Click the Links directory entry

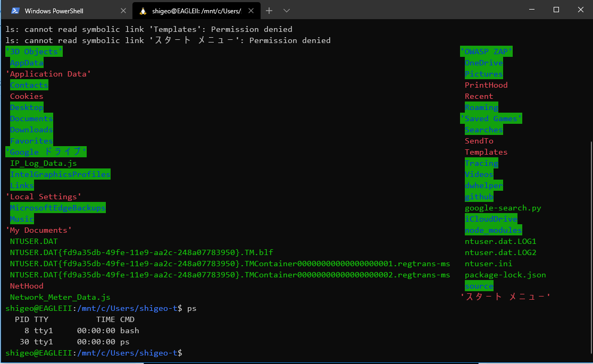[22, 185]
